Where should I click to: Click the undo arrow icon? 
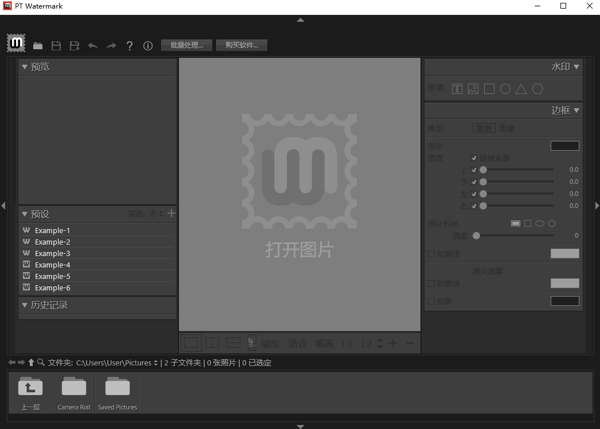[93, 46]
